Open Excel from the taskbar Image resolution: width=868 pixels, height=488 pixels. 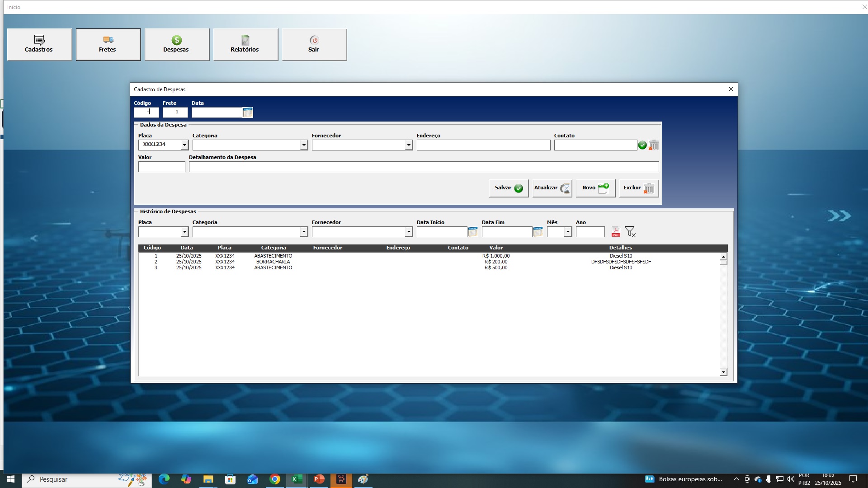tap(297, 479)
